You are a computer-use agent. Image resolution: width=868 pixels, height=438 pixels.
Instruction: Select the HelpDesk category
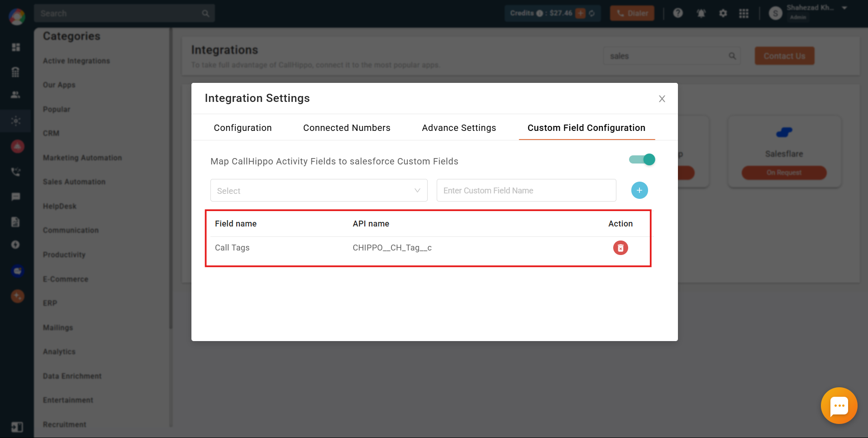point(60,206)
